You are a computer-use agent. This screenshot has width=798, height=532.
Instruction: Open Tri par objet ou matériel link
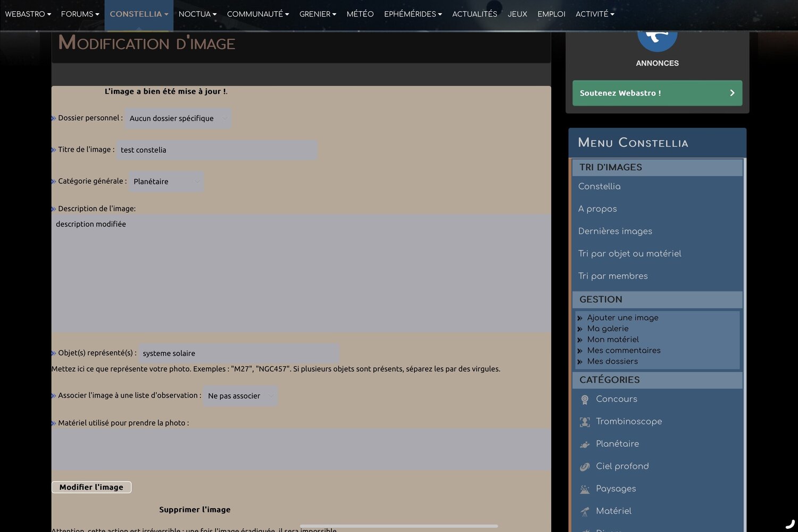click(x=629, y=253)
